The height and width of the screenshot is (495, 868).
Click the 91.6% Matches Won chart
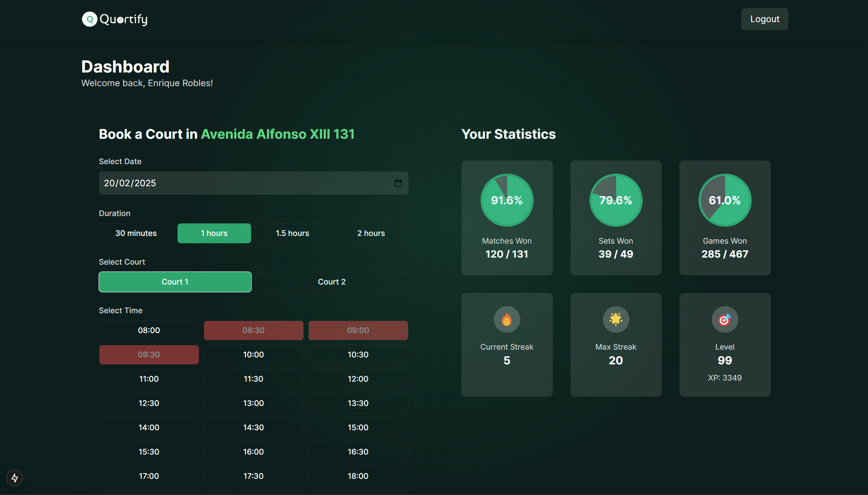tap(507, 200)
